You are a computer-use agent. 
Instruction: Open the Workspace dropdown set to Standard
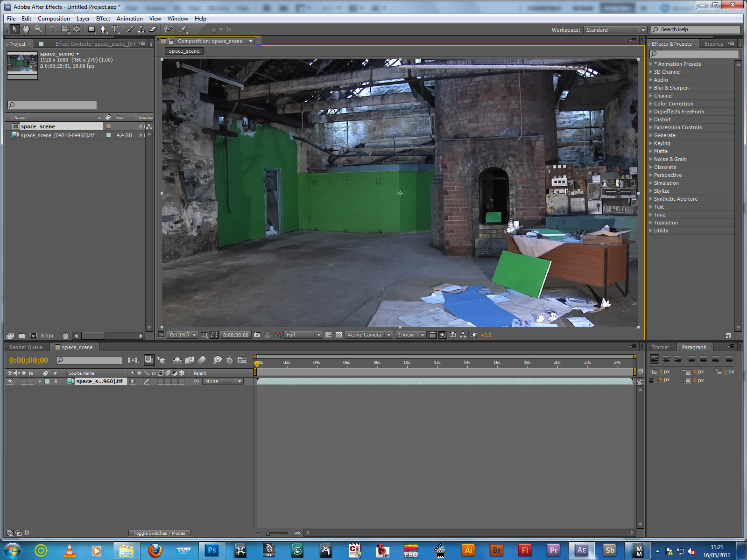click(615, 30)
